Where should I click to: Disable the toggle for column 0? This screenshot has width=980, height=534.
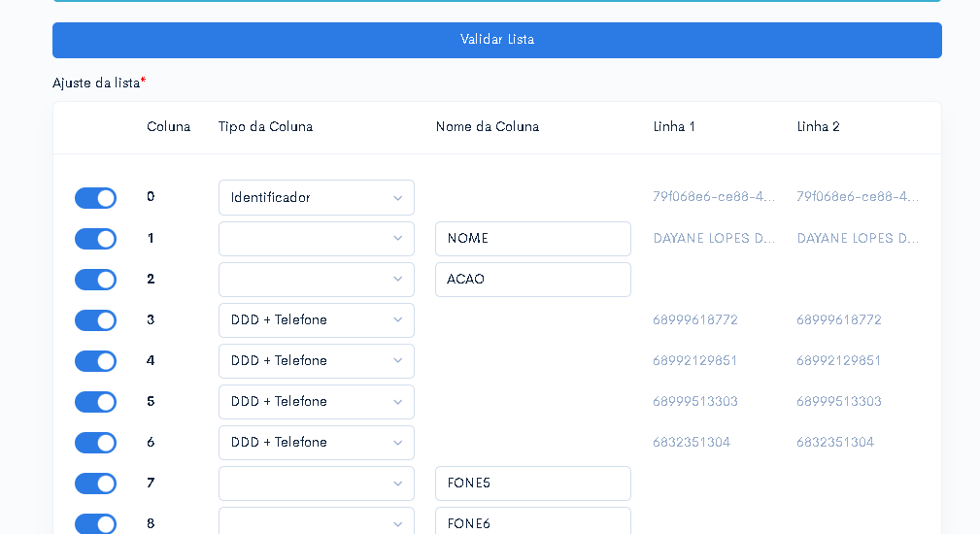point(95,198)
